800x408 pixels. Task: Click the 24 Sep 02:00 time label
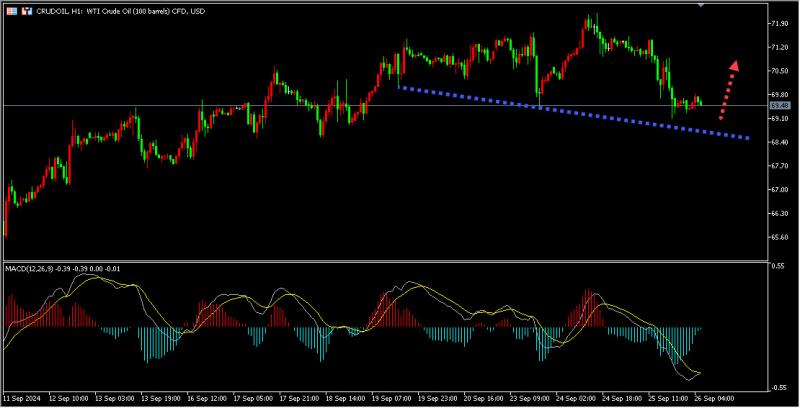pos(576,398)
